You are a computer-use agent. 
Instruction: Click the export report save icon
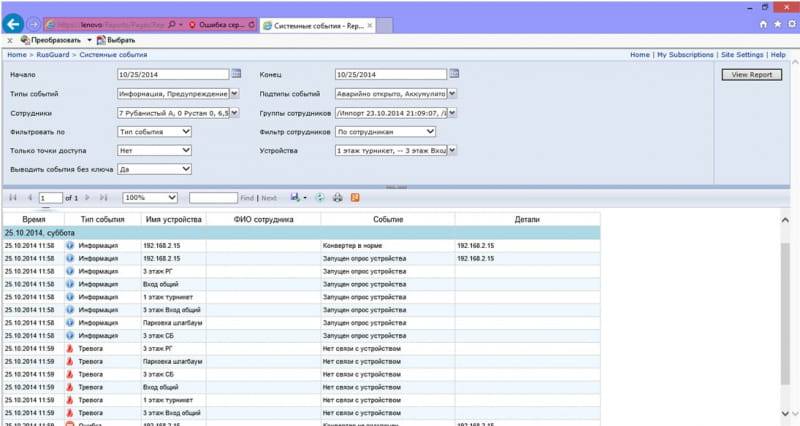[296, 198]
